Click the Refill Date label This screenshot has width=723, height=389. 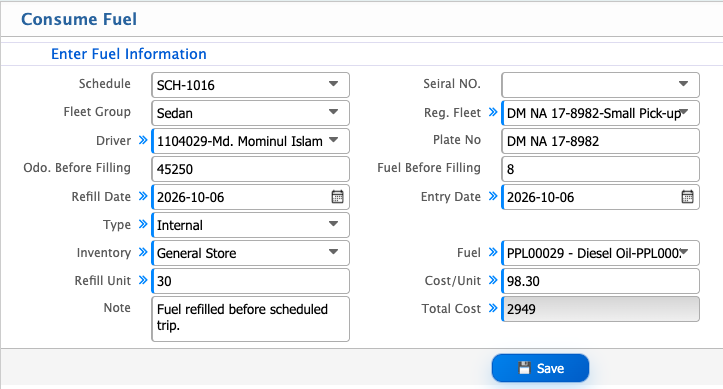(101, 197)
